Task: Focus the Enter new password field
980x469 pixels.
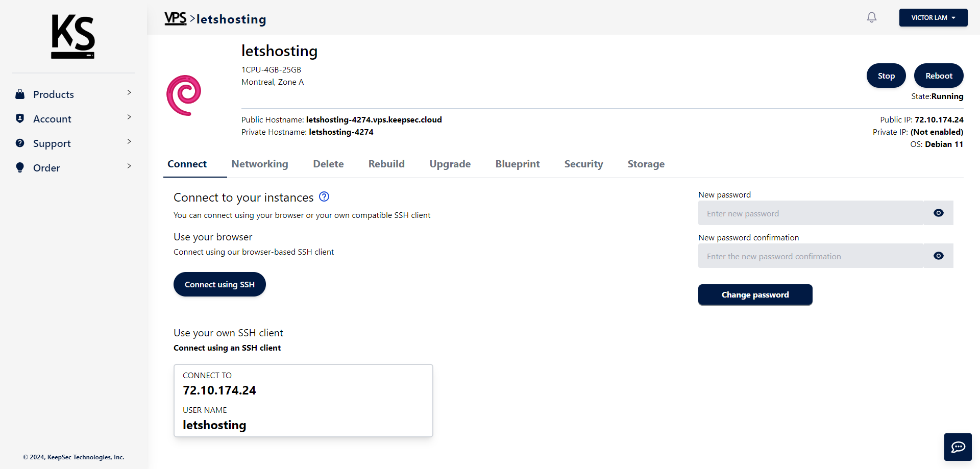Action: (x=811, y=213)
